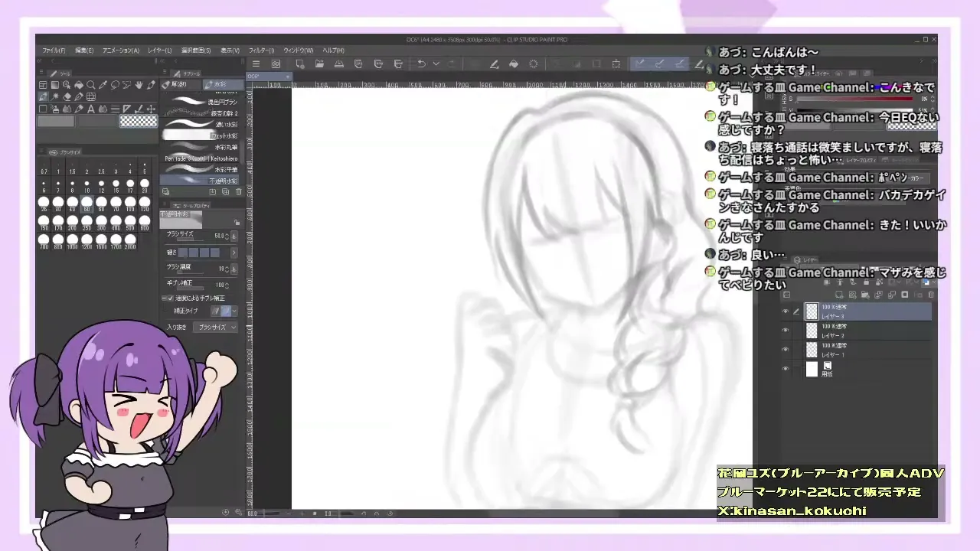Viewport: 980px width, 551px height.
Task: Toggle the third snap-to-grid icon
Action: coord(678,64)
